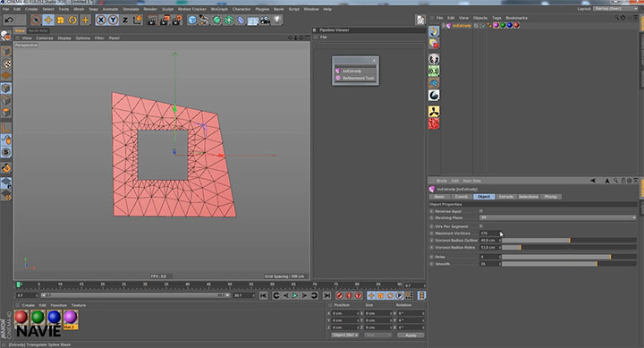
Task: Click the red textured plugin icon
Action: pyautogui.click(x=434, y=123)
